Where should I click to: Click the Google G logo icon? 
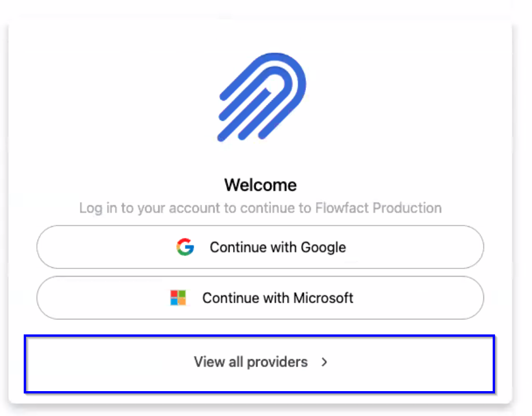185,247
